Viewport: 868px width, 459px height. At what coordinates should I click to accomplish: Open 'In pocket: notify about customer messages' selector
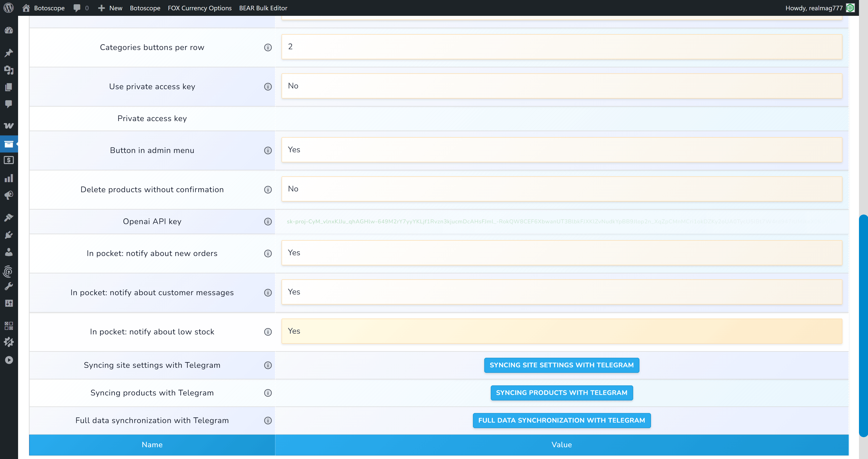561,292
